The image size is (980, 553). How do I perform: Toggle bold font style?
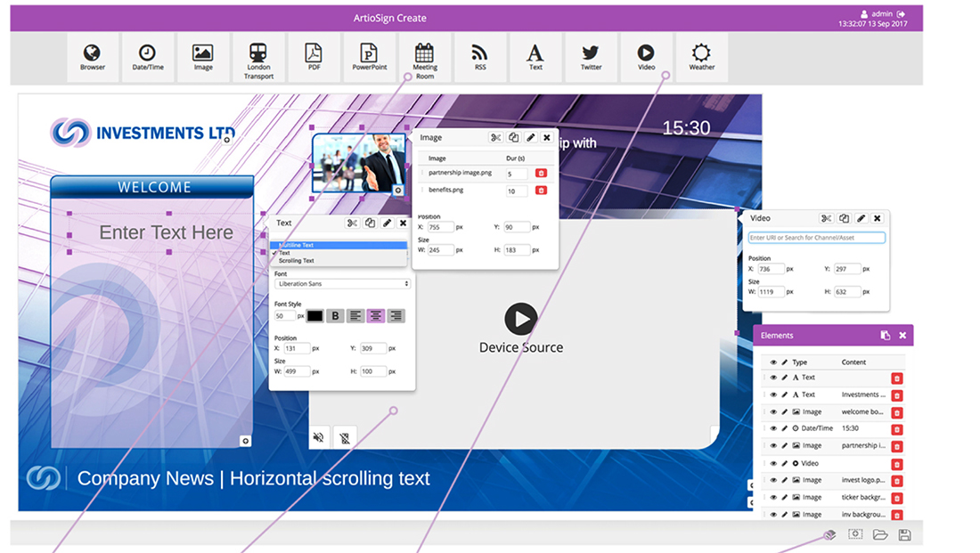[x=335, y=316]
